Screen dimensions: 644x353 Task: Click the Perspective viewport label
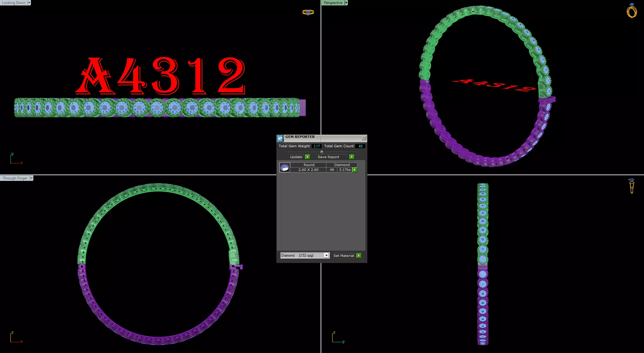333,3
